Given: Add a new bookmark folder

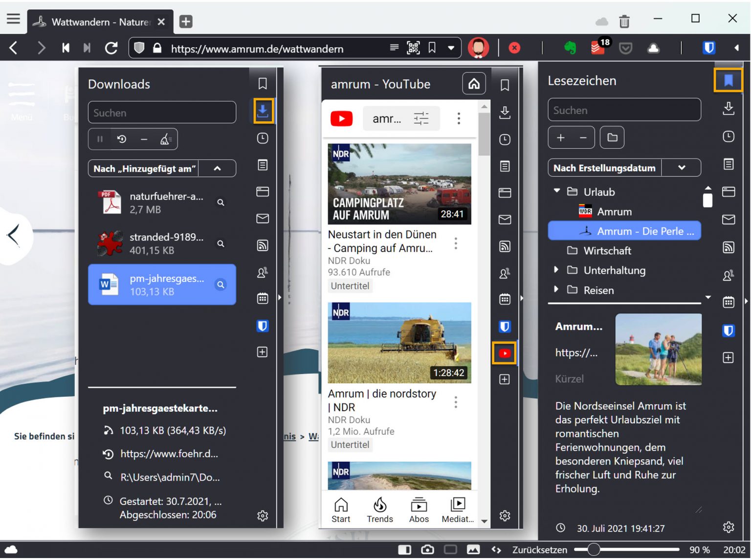Looking at the screenshot, I should click(612, 137).
